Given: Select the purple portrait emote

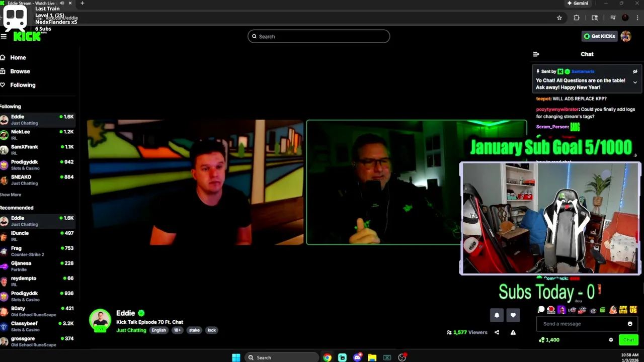Looking at the screenshot, I should tap(561, 310).
